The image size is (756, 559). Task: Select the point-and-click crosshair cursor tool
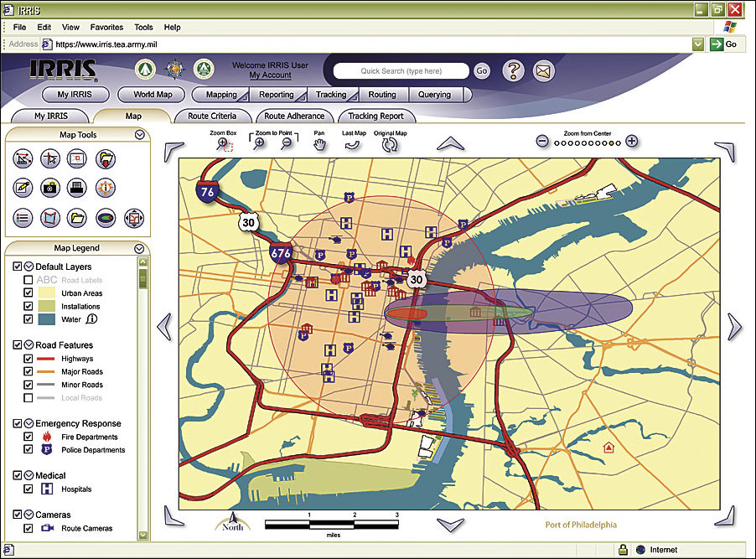[50, 158]
